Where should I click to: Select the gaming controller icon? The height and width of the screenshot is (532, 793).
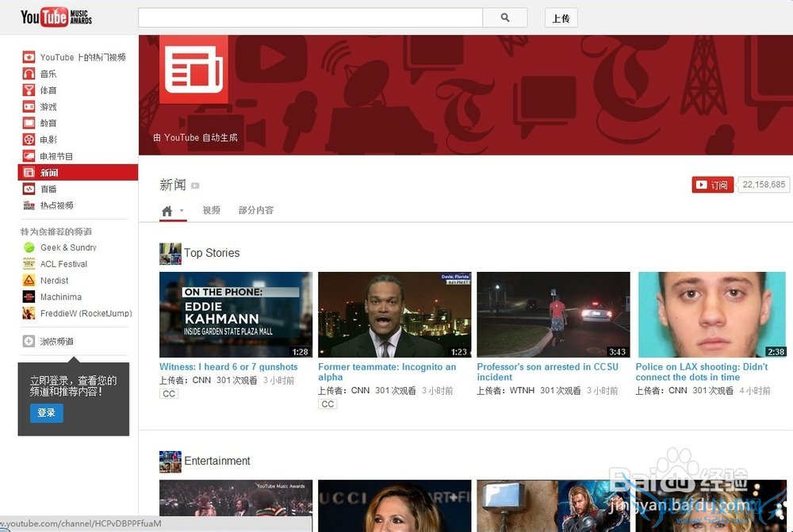point(29,107)
